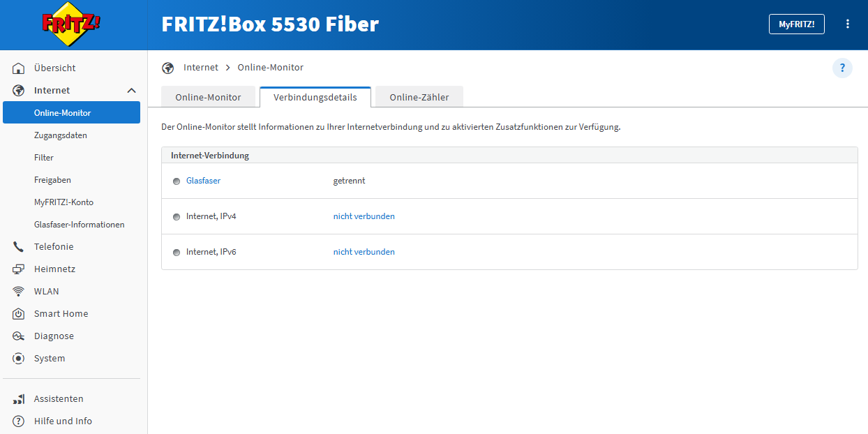Click the System gear icon

pyautogui.click(x=19, y=359)
